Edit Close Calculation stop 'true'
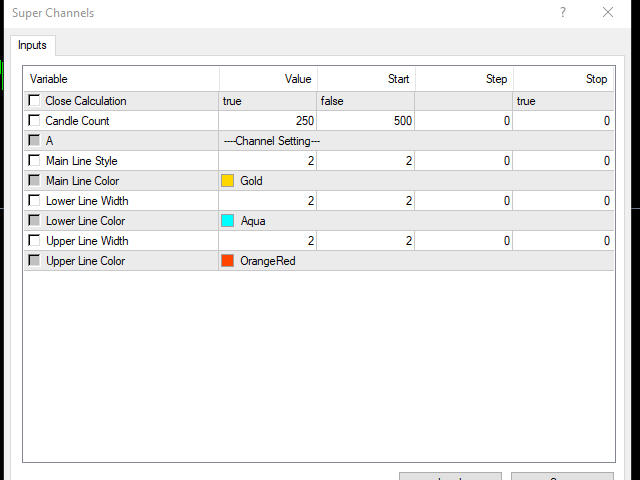Screen dimensions: 640x480 [x=563, y=101]
